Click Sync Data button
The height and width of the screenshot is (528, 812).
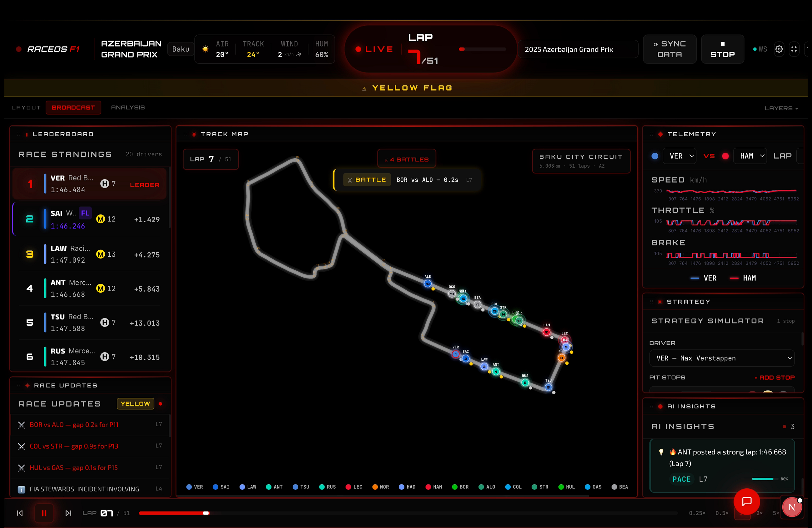pos(669,49)
